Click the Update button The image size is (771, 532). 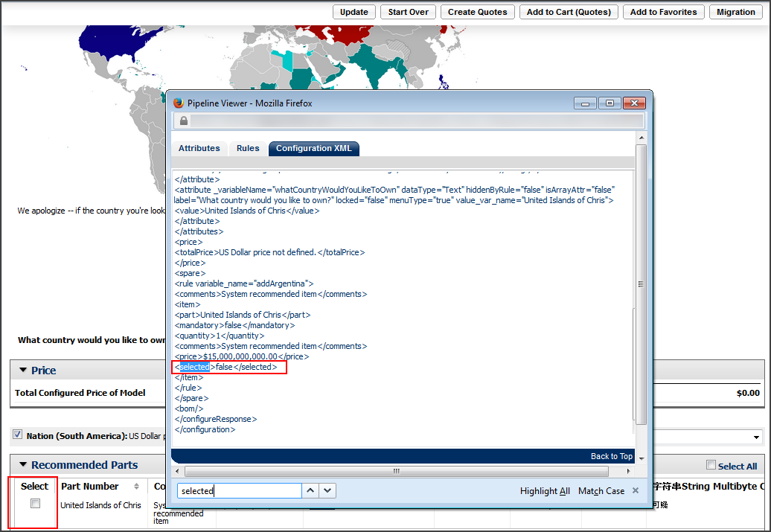(x=353, y=12)
